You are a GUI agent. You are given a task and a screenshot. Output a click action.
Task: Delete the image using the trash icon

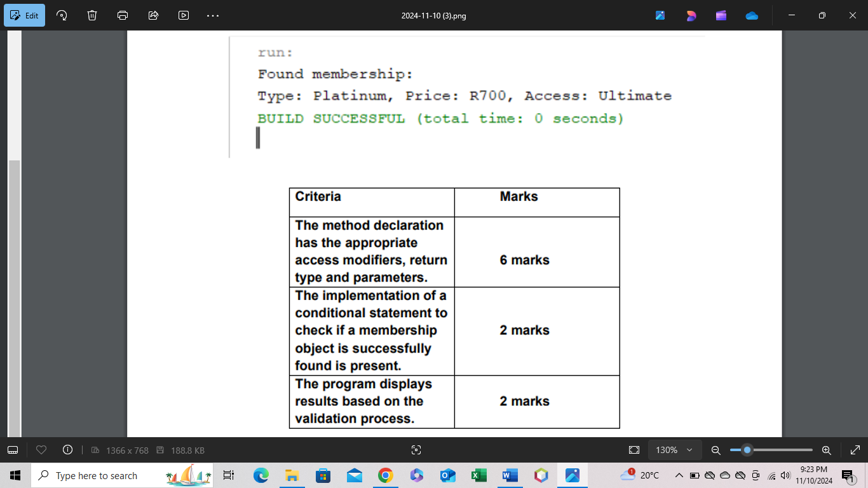92,15
